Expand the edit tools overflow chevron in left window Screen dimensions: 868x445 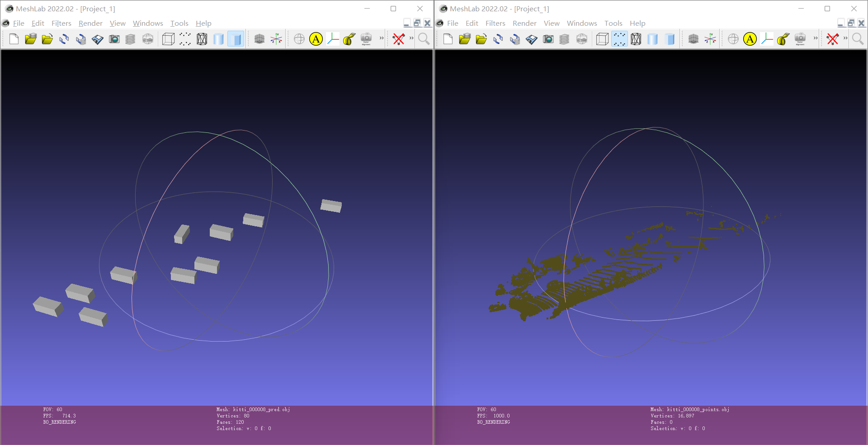tap(412, 39)
